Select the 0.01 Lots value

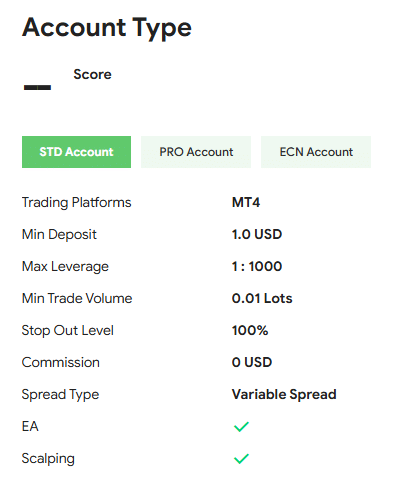point(262,298)
